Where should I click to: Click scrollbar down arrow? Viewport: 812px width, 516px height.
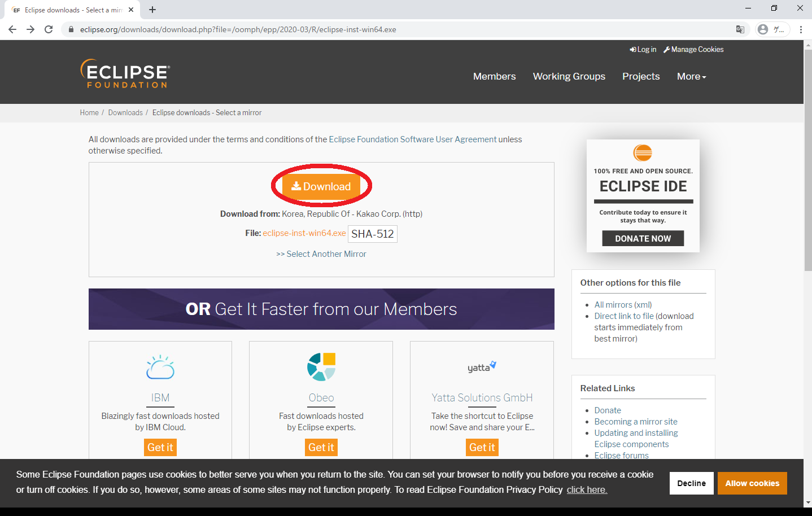coord(807,502)
